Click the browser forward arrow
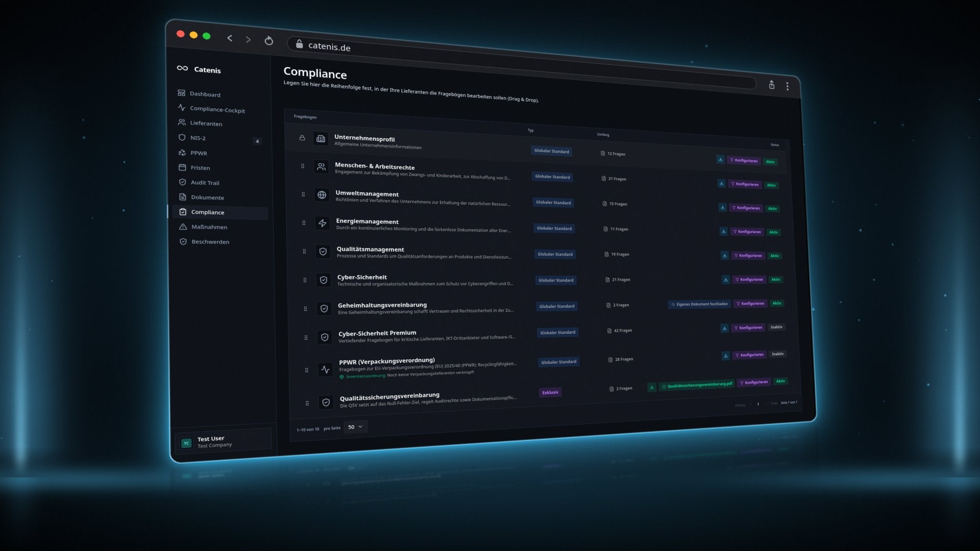 [x=248, y=39]
